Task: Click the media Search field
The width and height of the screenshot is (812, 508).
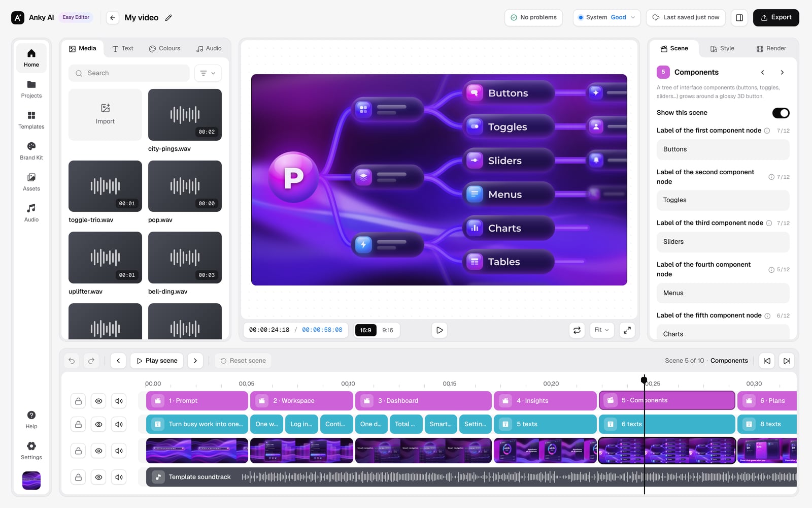Action: pos(129,73)
